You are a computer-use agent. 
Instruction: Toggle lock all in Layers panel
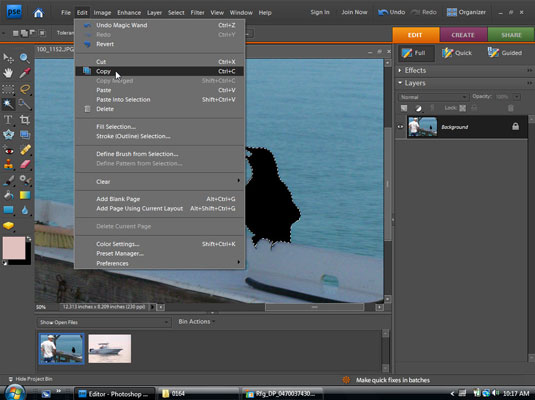click(474, 108)
